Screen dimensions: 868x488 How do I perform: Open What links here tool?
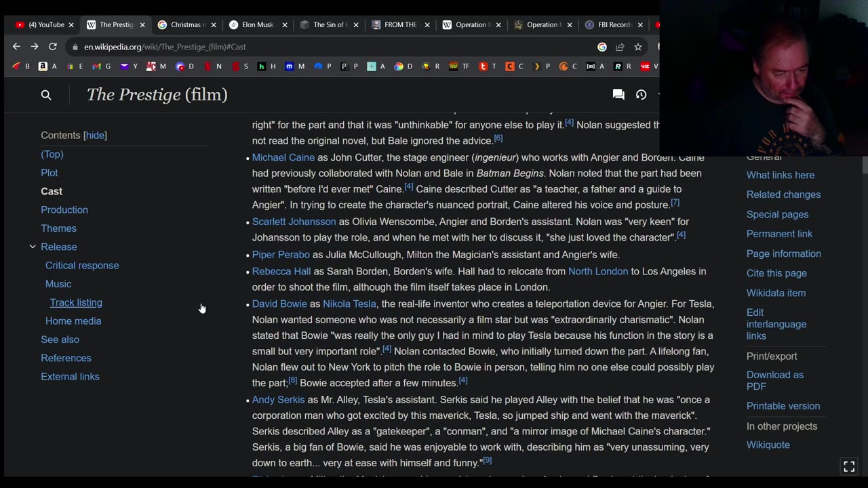[x=781, y=175]
